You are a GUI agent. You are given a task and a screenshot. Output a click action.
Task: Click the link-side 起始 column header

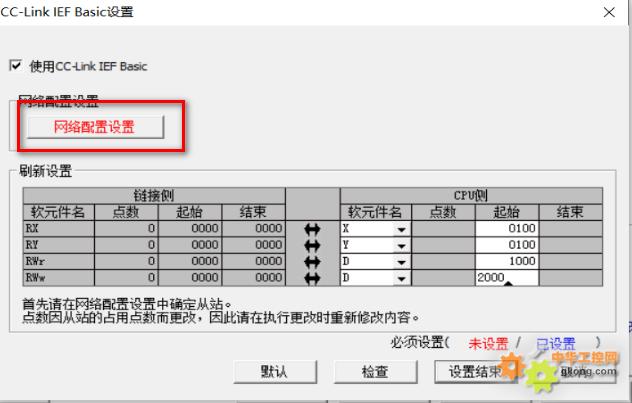(190, 212)
